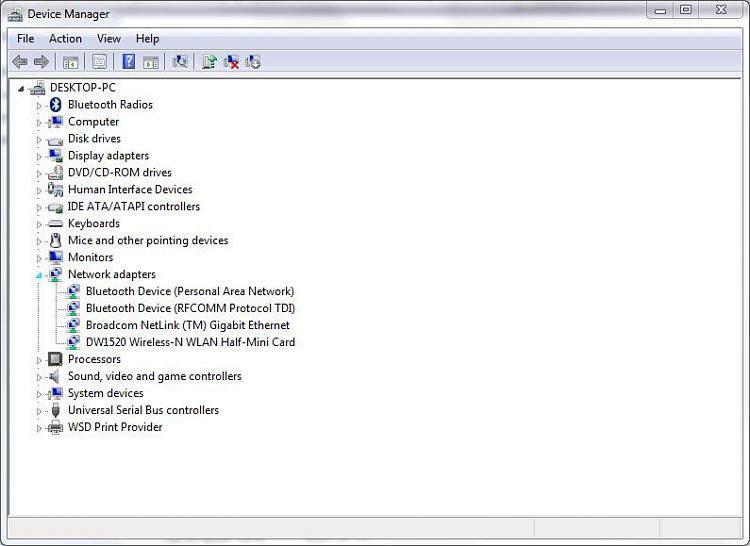The height and width of the screenshot is (546, 750).
Task: Open the Help menu
Action: 147,39
